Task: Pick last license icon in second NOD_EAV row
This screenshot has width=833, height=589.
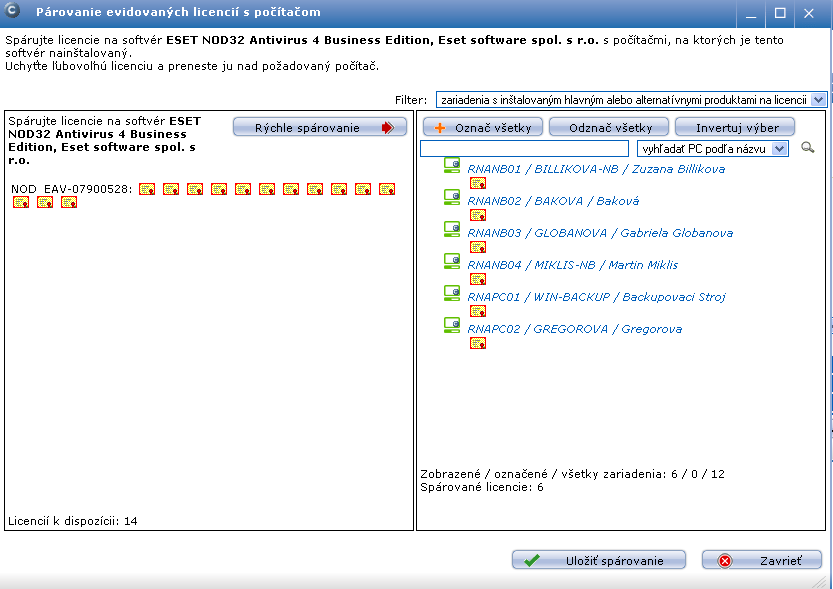Action: (x=69, y=202)
